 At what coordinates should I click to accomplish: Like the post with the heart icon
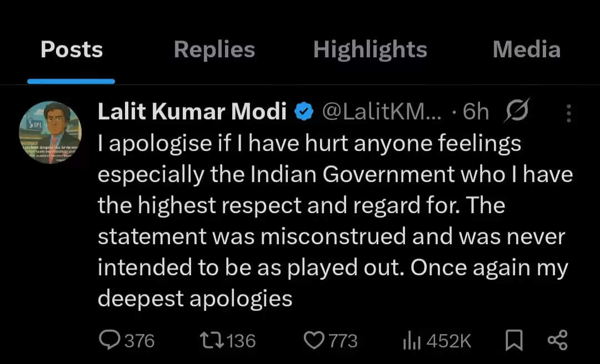coord(315,340)
